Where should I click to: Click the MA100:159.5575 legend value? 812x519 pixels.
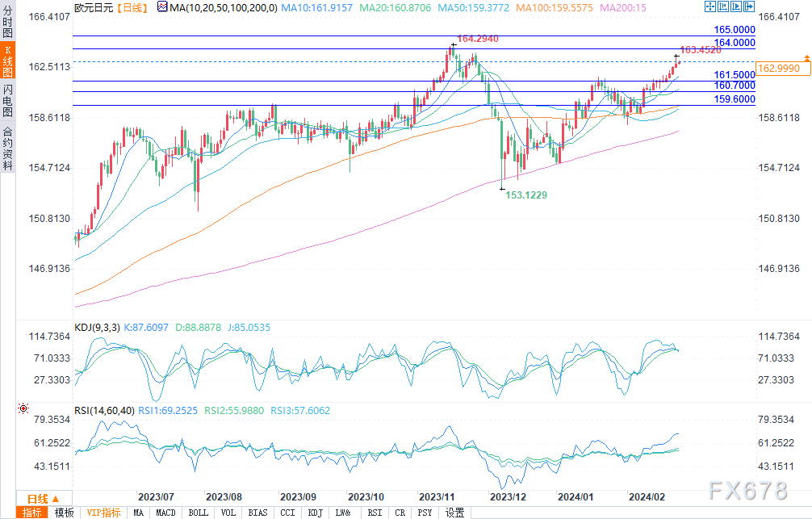[554, 8]
